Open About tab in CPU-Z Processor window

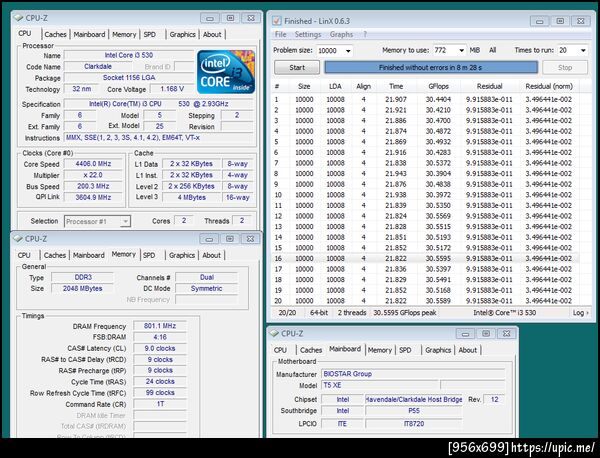tap(212, 34)
